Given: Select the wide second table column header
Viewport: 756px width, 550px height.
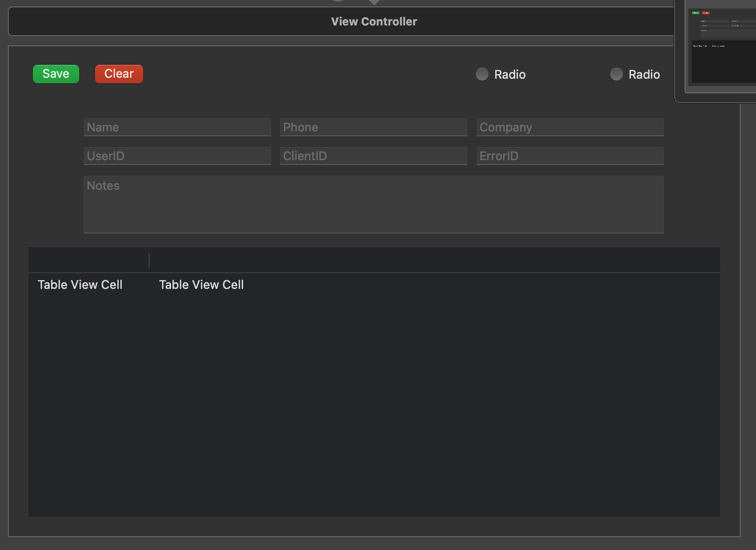Looking at the screenshot, I should (x=435, y=260).
